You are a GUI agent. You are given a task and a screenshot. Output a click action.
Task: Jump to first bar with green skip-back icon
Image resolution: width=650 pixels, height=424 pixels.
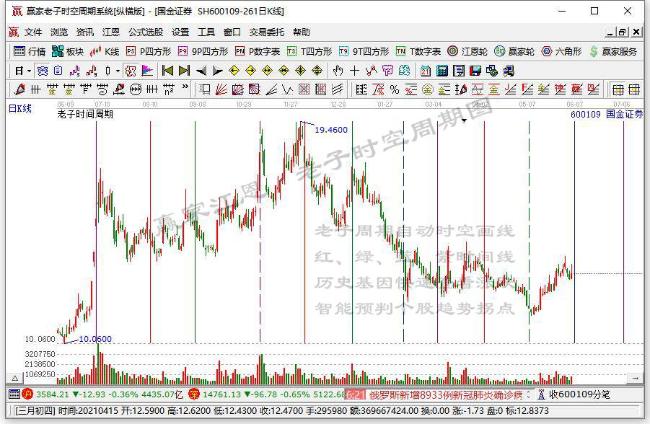coord(167,71)
